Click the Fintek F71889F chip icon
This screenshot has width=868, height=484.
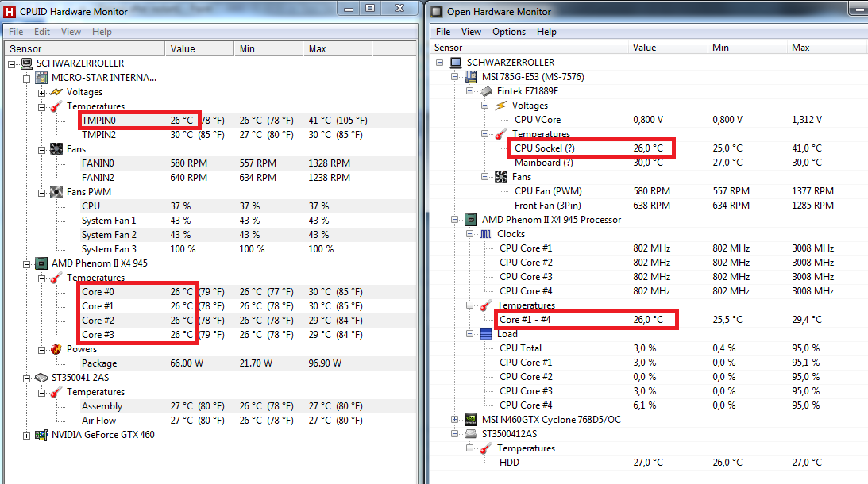[486, 91]
